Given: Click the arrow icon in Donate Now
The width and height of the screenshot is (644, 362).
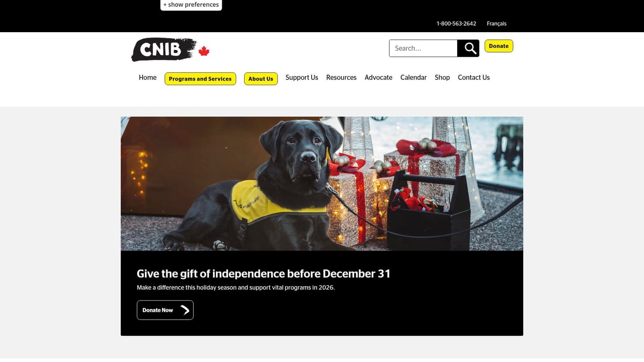Looking at the screenshot, I should 185,310.
